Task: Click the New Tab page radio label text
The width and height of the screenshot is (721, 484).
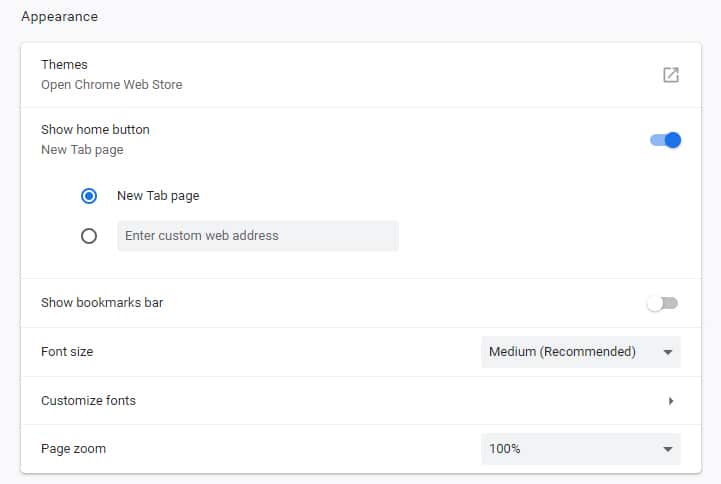Action: 158,196
